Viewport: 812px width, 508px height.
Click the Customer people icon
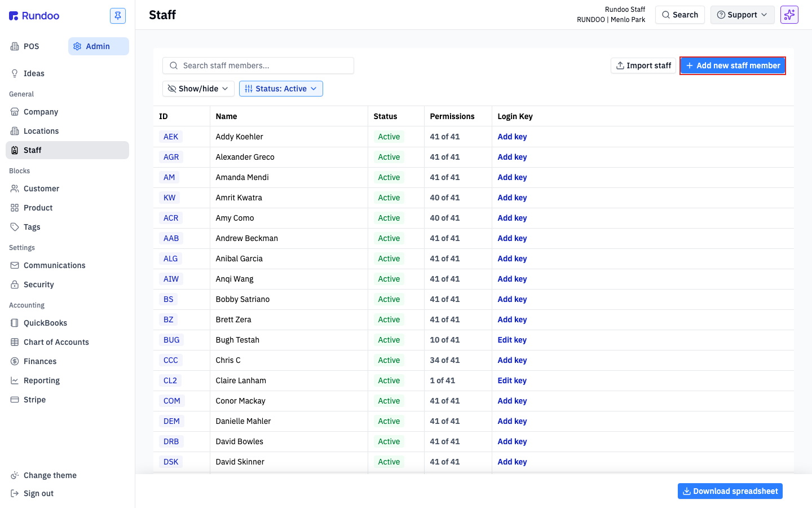click(x=15, y=189)
